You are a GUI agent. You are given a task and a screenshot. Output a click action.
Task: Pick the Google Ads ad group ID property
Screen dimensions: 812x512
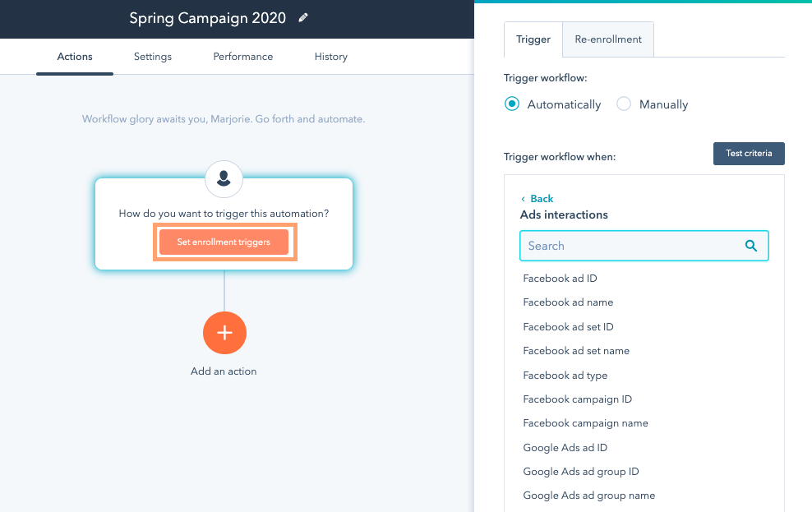[x=580, y=472]
